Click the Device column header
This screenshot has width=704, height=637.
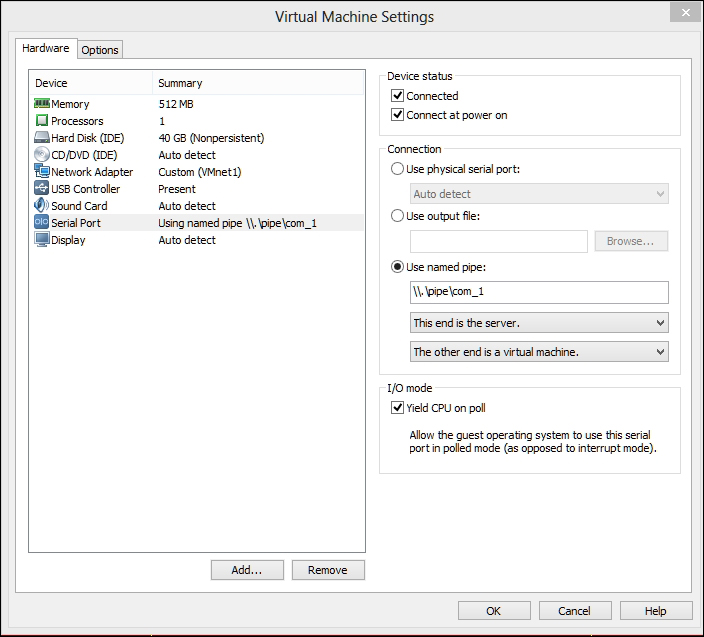[x=92, y=83]
